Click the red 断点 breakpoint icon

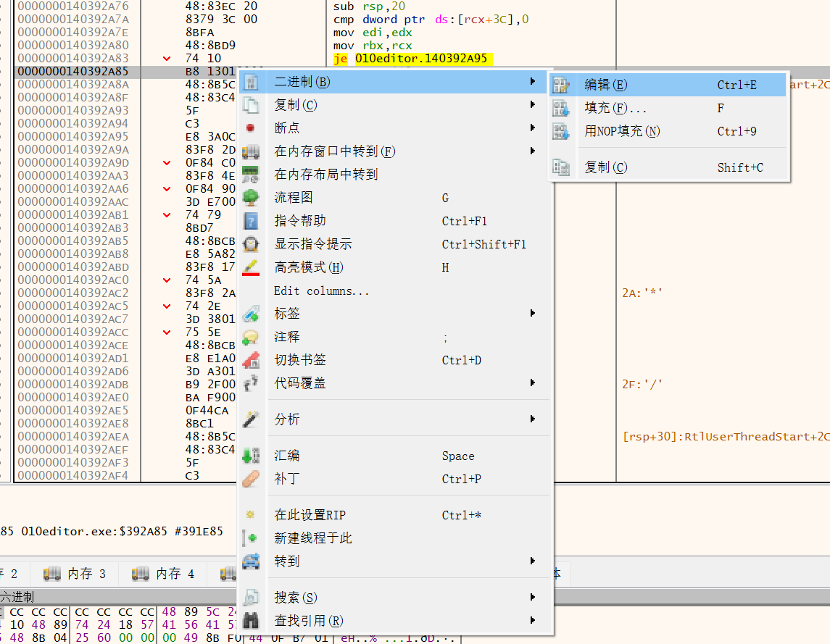[251, 128]
